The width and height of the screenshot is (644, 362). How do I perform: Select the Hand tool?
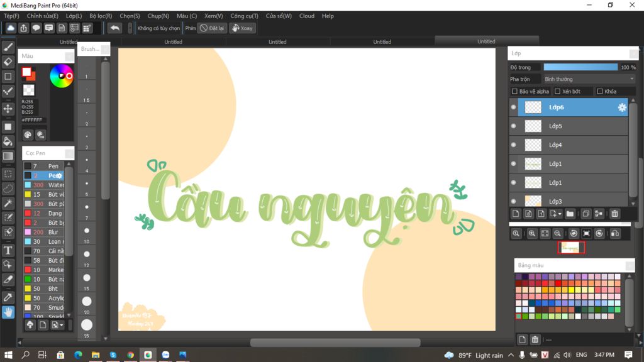(8, 312)
